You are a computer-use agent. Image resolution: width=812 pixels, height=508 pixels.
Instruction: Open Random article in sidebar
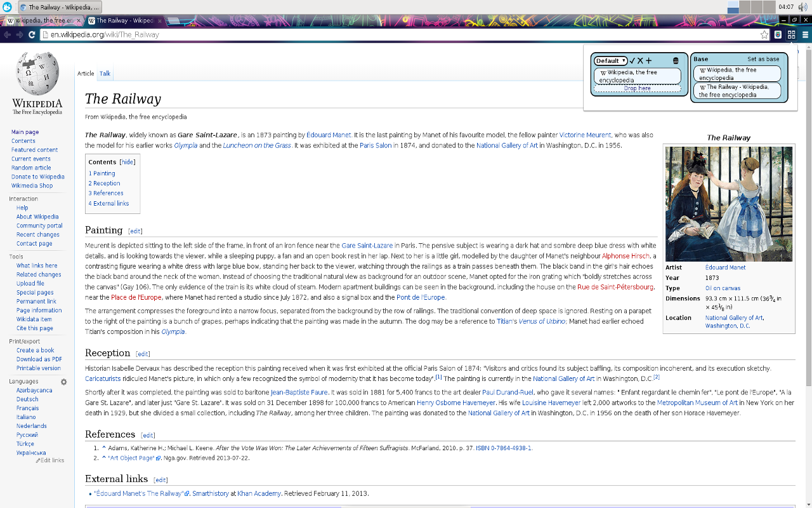pyautogui.click(x=31, y=168)
